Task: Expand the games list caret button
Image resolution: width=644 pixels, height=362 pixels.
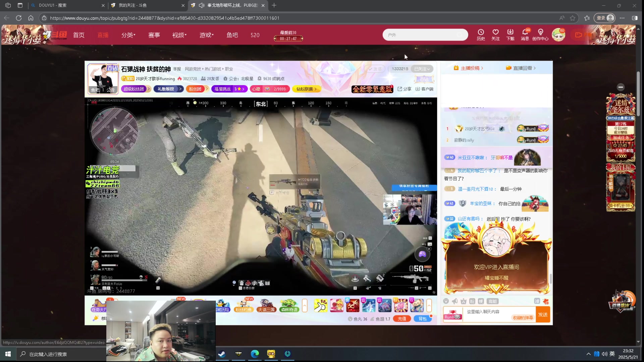Action: [x=305, y=306]
